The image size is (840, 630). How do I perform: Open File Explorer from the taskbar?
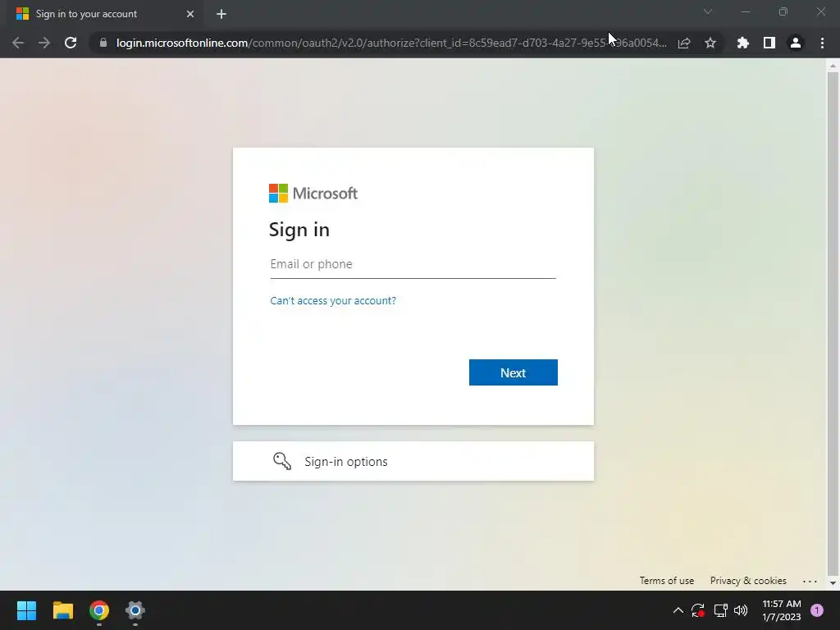coord(62,610)
